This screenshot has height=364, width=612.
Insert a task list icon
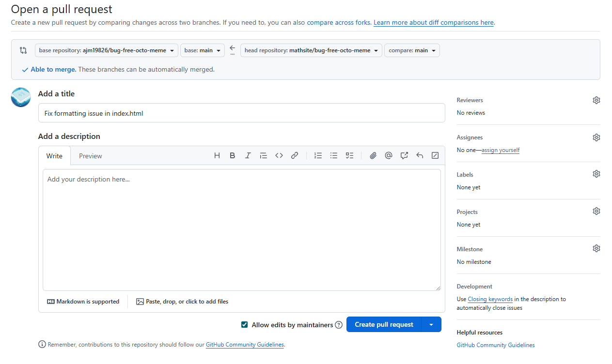click(349, 155)
